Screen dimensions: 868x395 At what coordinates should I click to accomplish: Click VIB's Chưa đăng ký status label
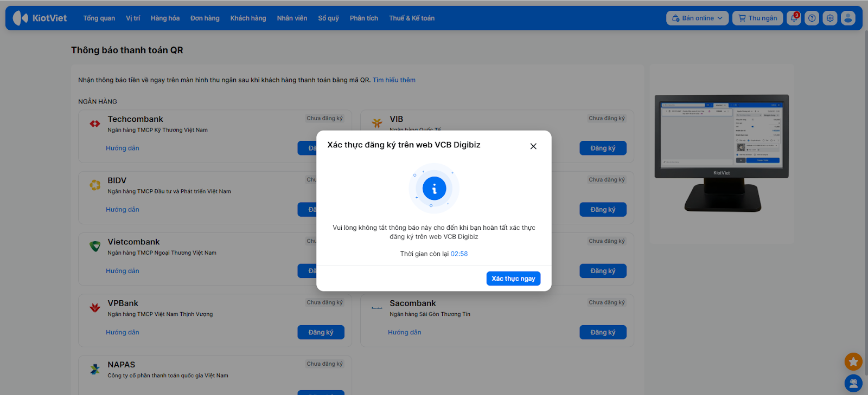tap(607, 118)
